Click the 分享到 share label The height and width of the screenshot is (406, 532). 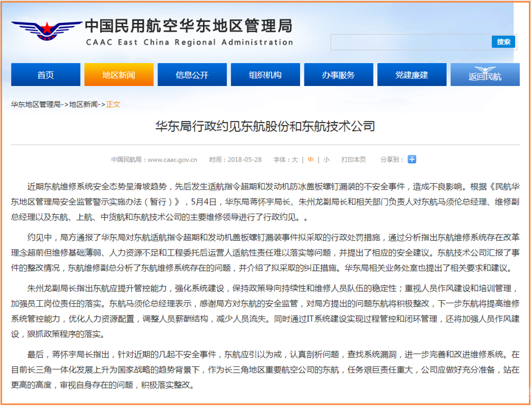click(392, 160)
